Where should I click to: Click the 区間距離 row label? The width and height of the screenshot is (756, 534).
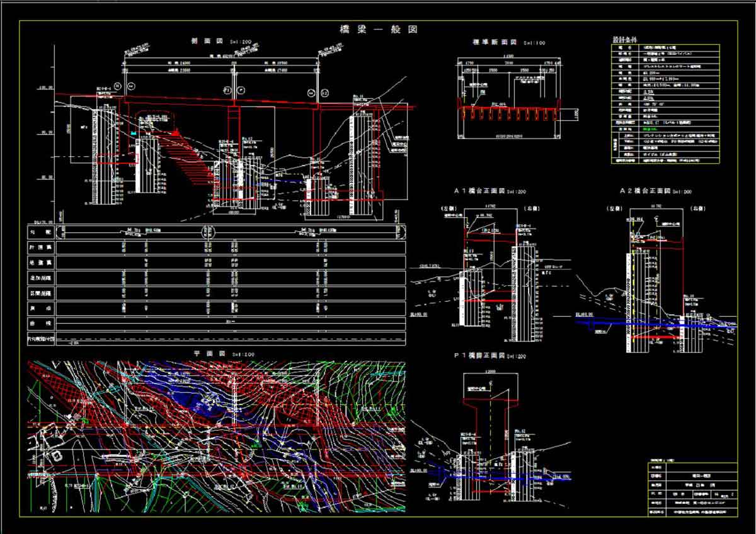[x=42, y=293]
